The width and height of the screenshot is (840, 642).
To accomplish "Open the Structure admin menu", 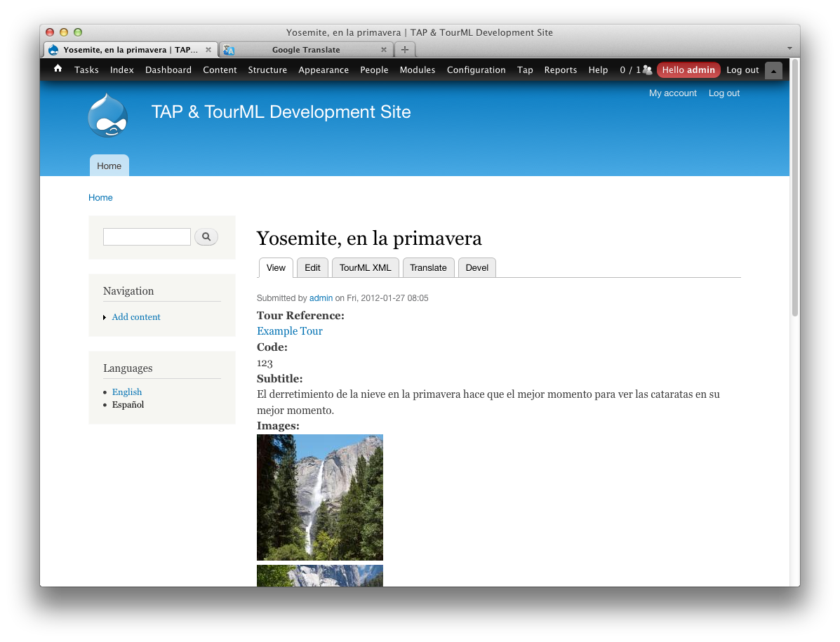I will click(267, 70).
